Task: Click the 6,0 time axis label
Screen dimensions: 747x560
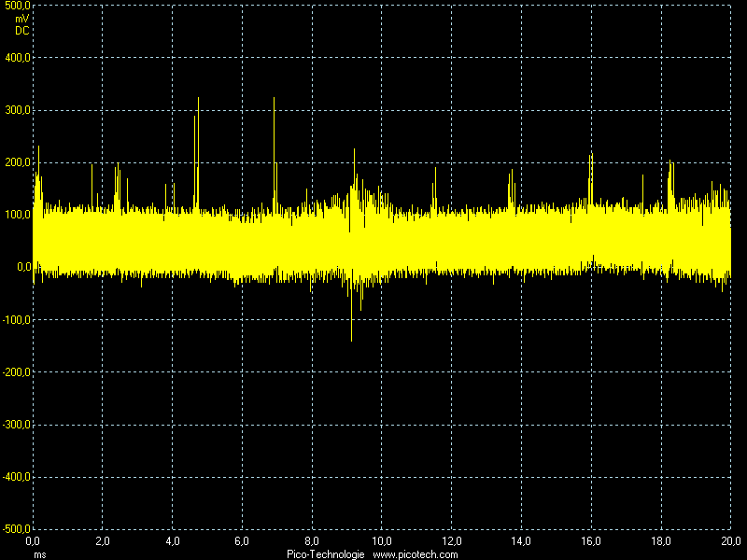Action: click(x=242, y=541)
